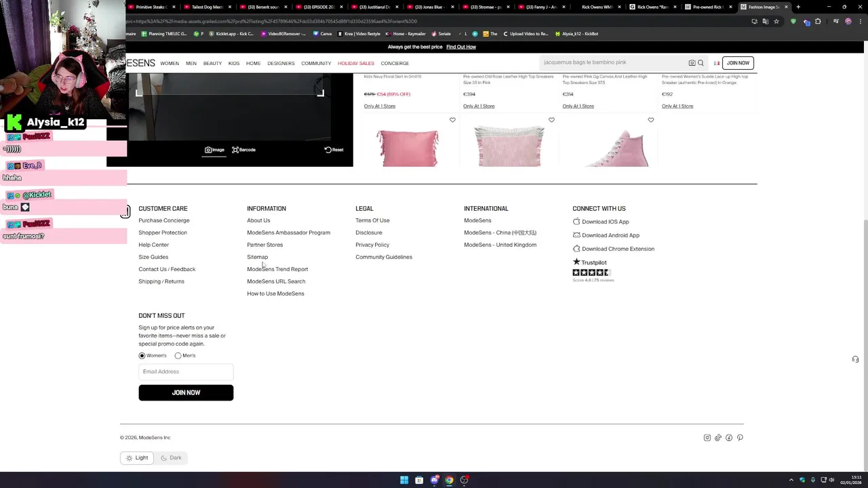Click Download Chrome Extension
Screen dimensions: 868x488
613,249
